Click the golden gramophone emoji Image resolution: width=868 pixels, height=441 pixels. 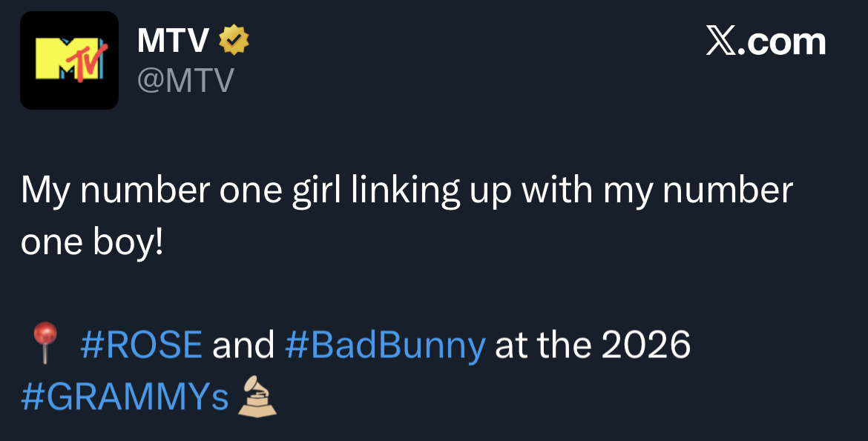(x=257, y=397)
